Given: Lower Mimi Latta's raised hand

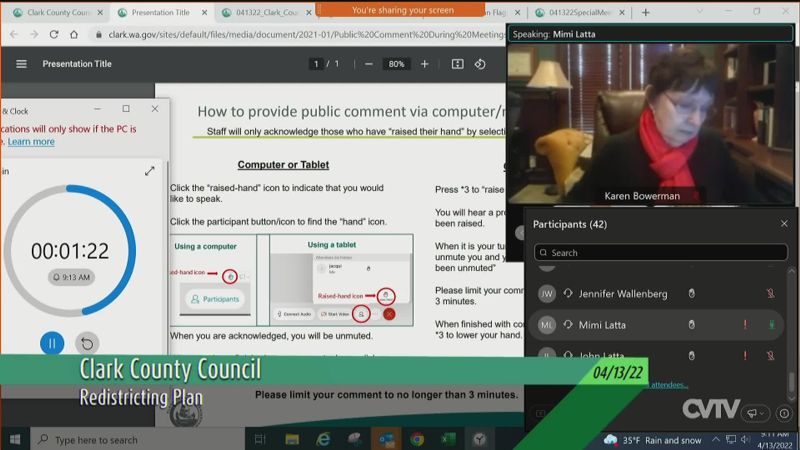Looking at the screenshot, I should click(x=690, y=325).
